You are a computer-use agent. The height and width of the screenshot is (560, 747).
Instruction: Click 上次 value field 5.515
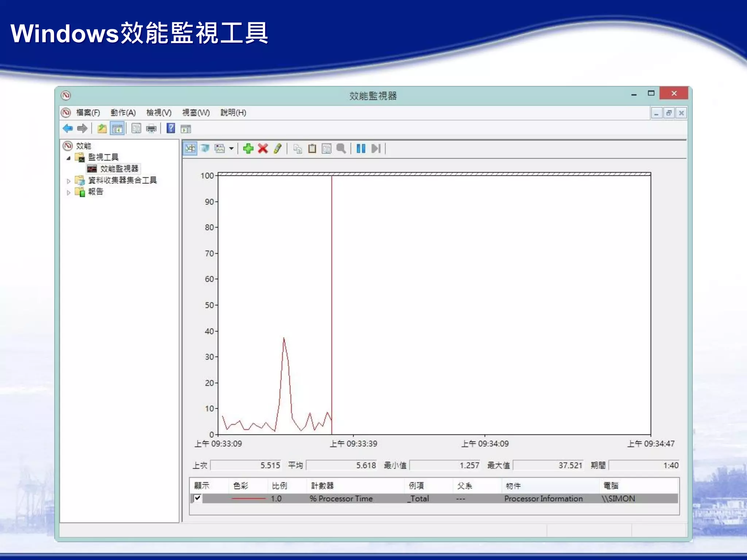pos(246,465)
